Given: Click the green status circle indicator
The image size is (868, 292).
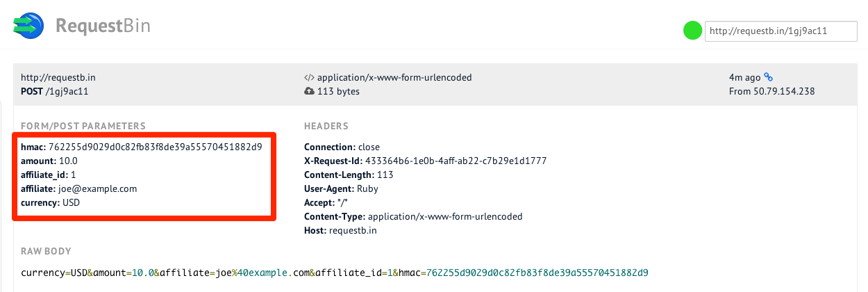Looking at the screenshot, I should (692, 31).
